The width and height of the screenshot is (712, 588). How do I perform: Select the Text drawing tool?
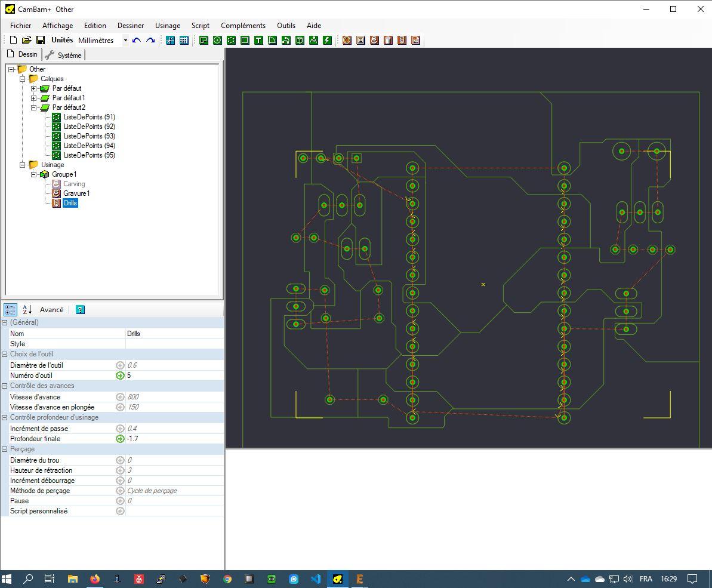tap(258, 40)
